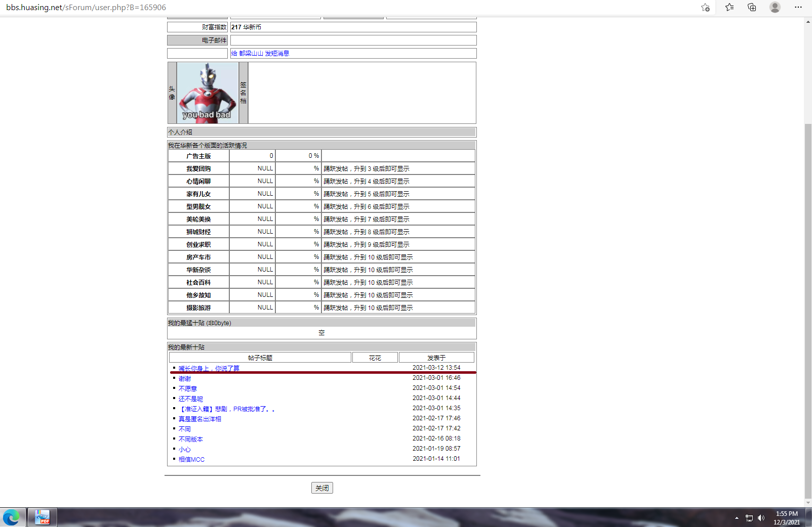Show hidden system tray icons
This screenshot has width=812, height=527.
(x=737, y=518)
